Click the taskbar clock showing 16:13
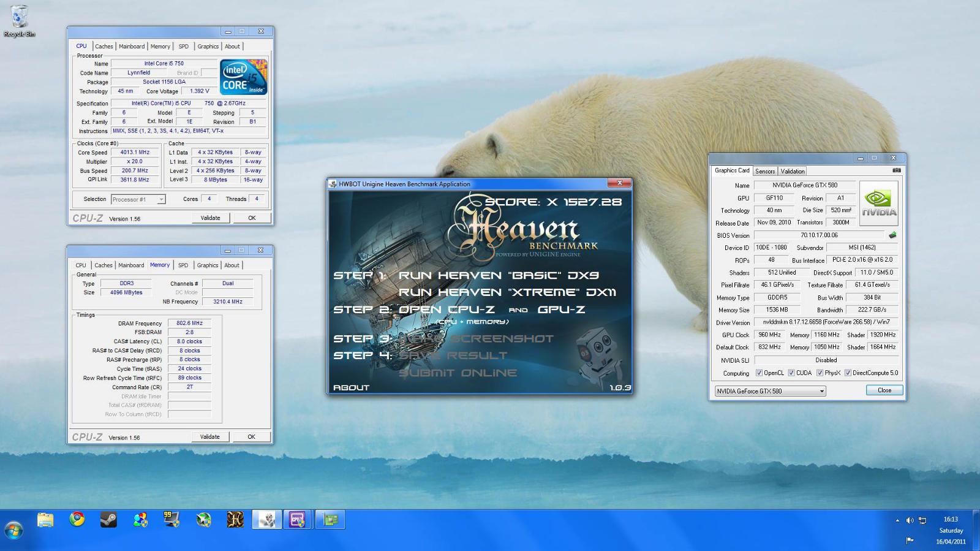 coord(951,519)
